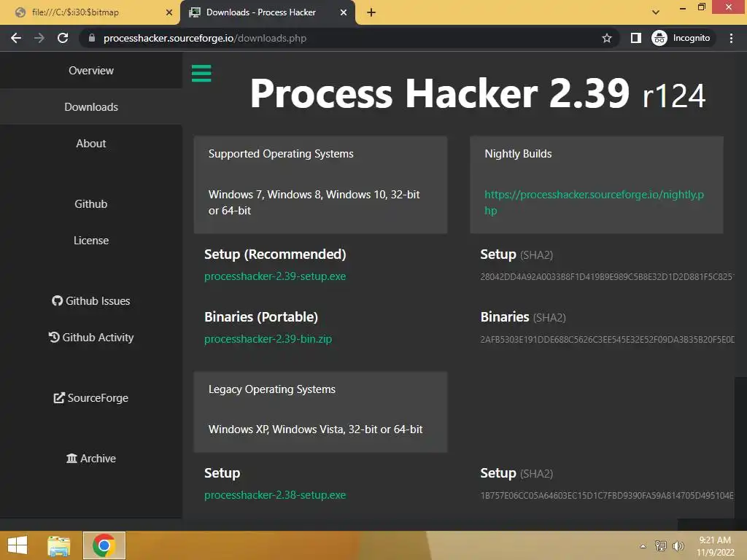Reload the Process Hacker downloads page
This screenshot has height=560, width=747.
[63, 38]
